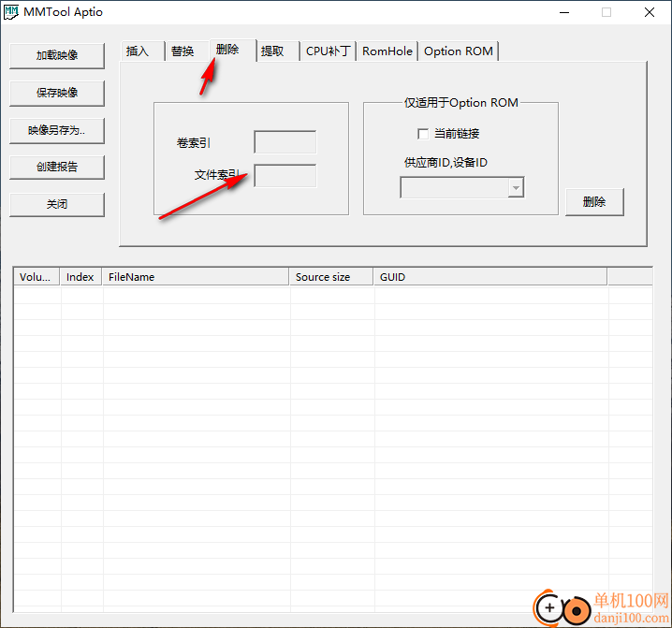Click the 文件索引 input field

coord(285,175)
